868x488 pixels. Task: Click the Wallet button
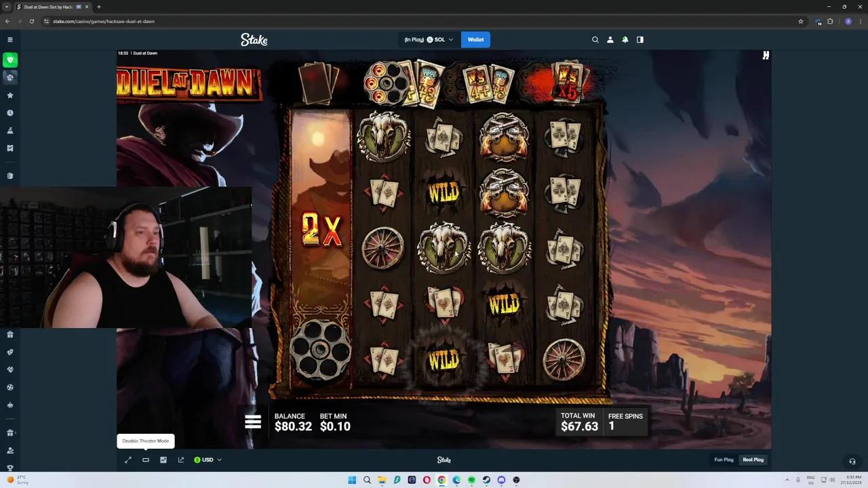point(475,39)
